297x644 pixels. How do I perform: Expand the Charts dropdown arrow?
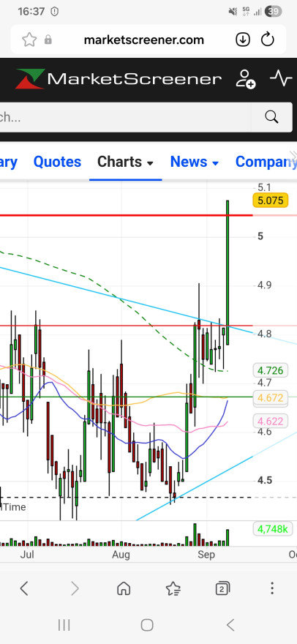[x=150, y=163]
